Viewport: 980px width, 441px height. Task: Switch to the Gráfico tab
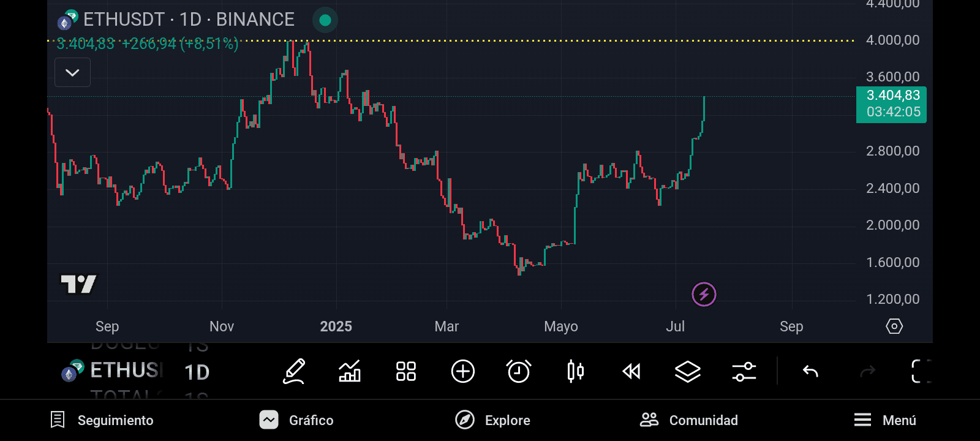point(296,420)
